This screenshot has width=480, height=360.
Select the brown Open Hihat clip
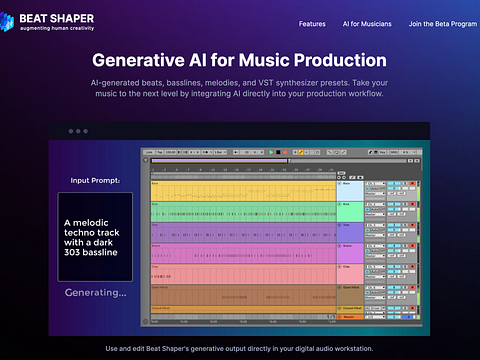(243, 295)
